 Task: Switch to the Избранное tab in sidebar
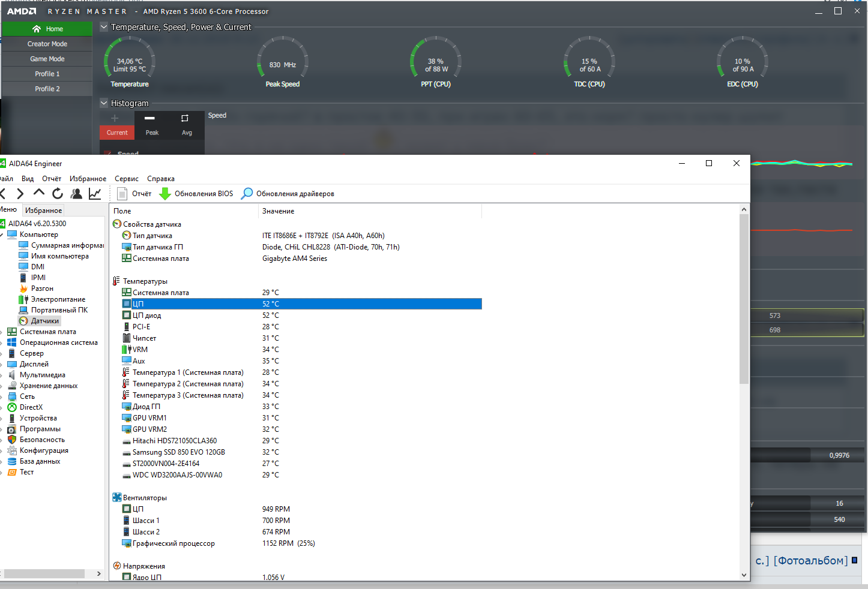point(43,211)
